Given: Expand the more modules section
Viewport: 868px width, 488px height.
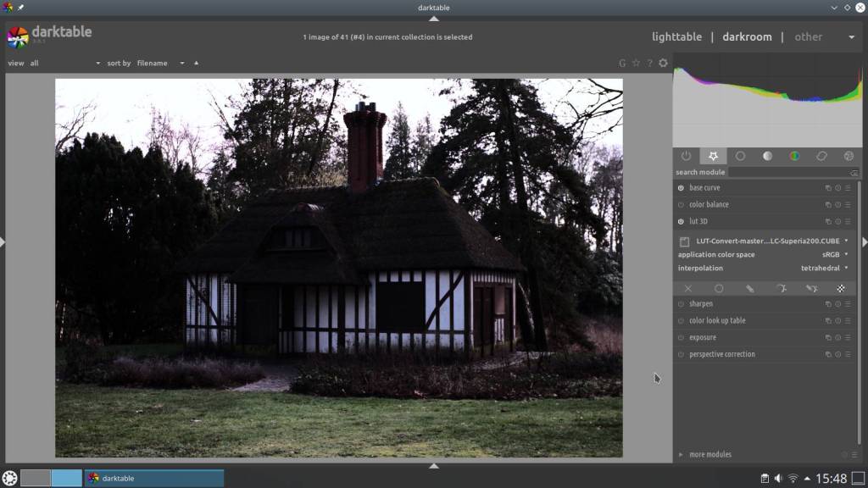Looking at the screenshot, I should 710,455.
